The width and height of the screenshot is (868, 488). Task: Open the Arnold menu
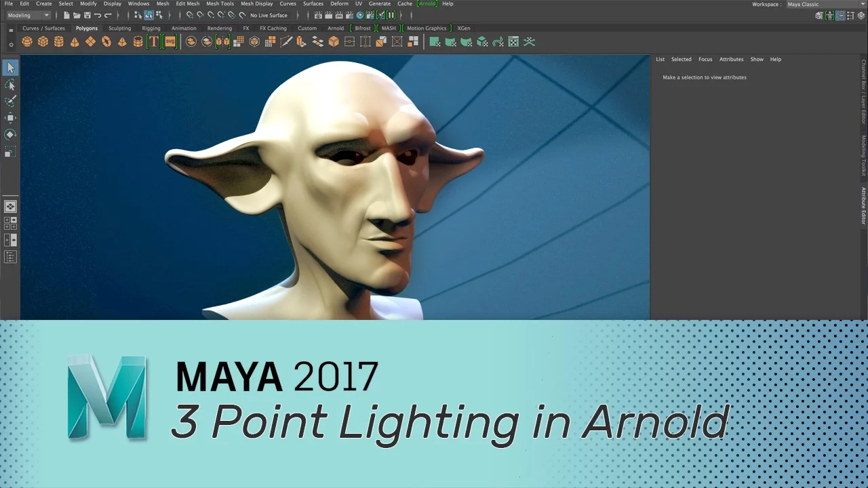(427, 3)
